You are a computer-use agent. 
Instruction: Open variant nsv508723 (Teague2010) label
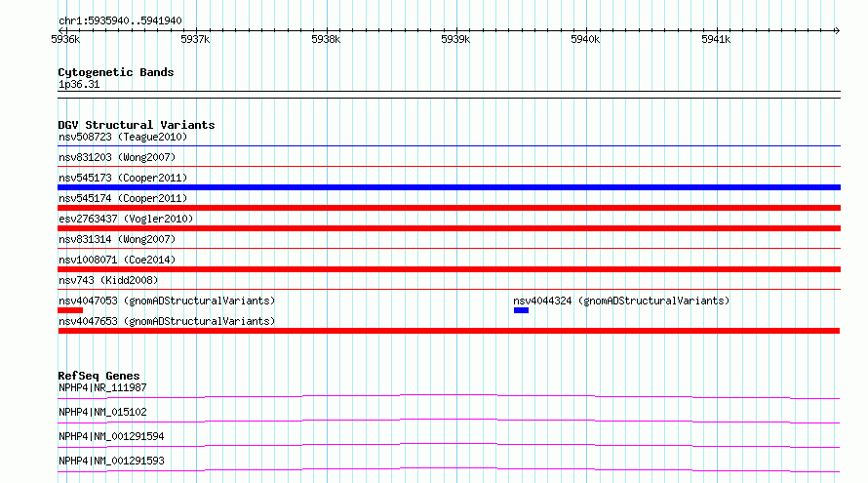[x=123, y=137]
